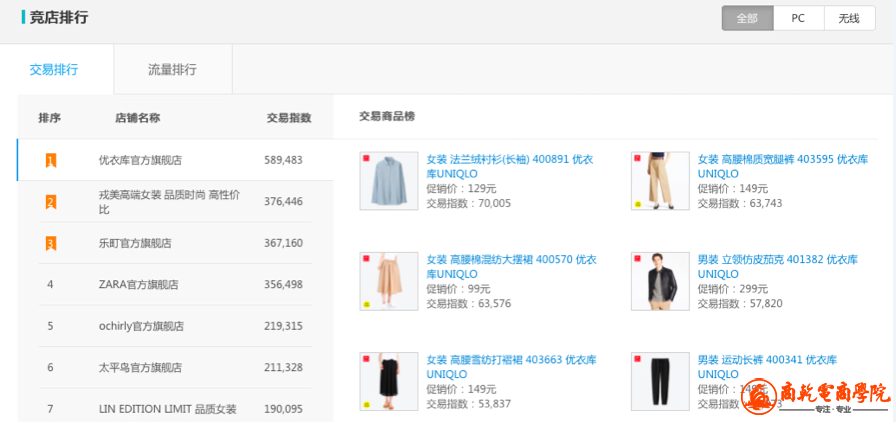This screenshot has width=896, height=422.
Task: Select 太平鸟官方旗舰店 store row
Action: 175,367
